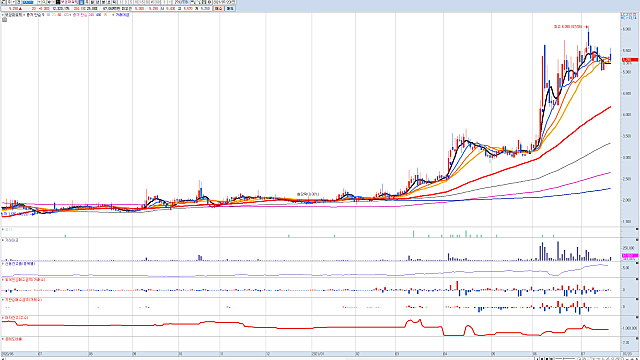Focus the stock code input field
Viewport: 640px width, 360px height.
pos(29,2)
